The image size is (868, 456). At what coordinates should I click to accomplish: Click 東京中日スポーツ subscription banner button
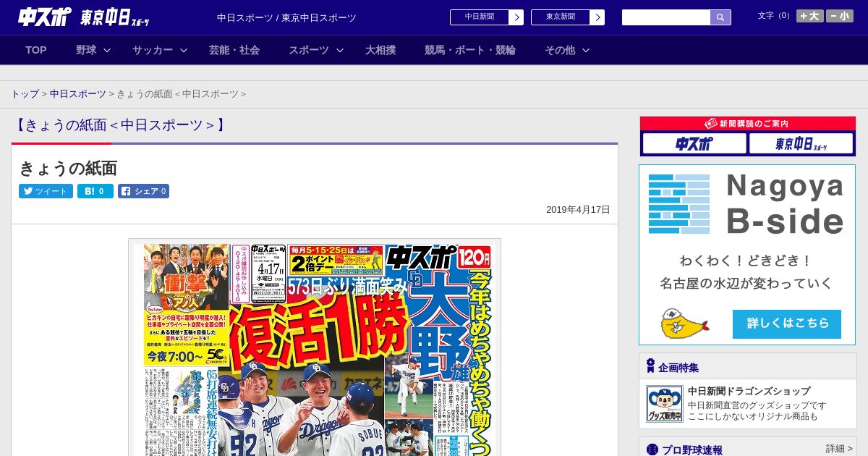(x=801, y=143)
